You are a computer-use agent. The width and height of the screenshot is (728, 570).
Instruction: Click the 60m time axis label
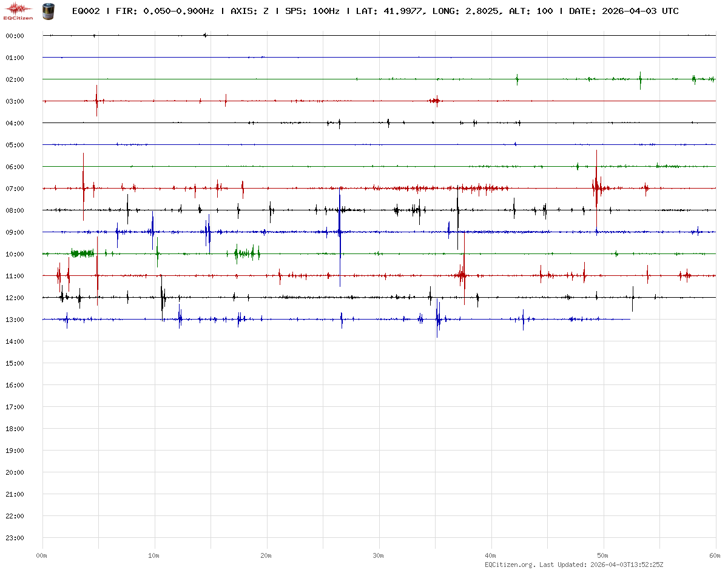click(x=715, y=555)
